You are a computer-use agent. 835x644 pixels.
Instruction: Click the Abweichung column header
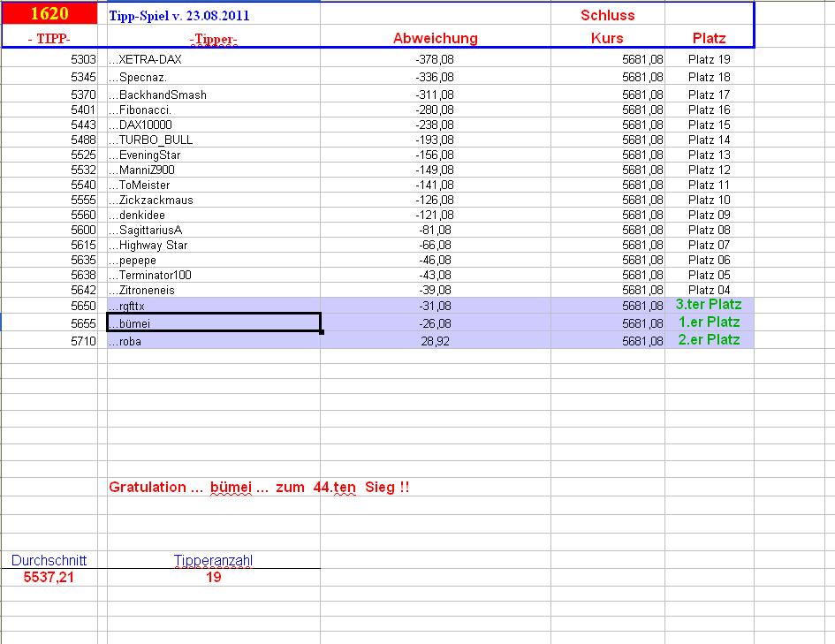coord(436,38)
